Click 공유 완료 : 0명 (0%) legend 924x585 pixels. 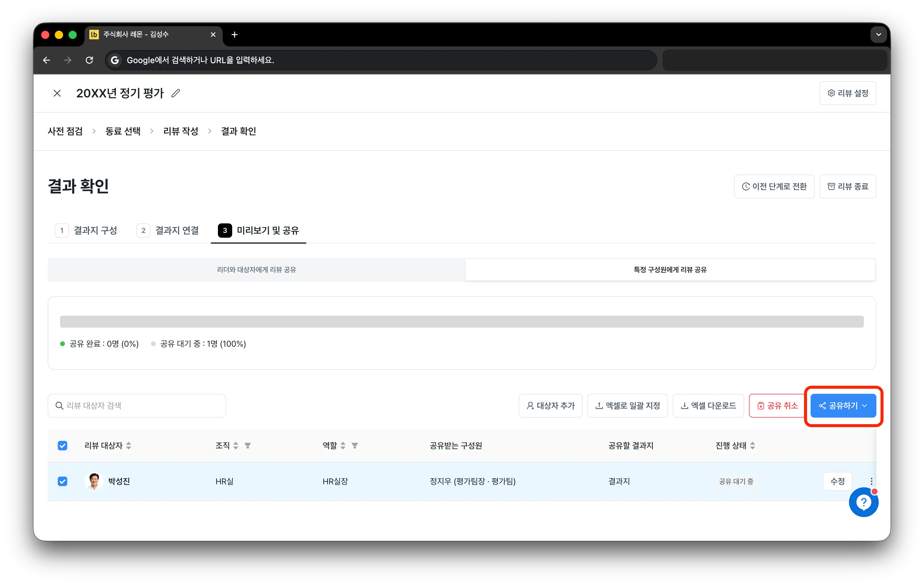pos(99,344)
